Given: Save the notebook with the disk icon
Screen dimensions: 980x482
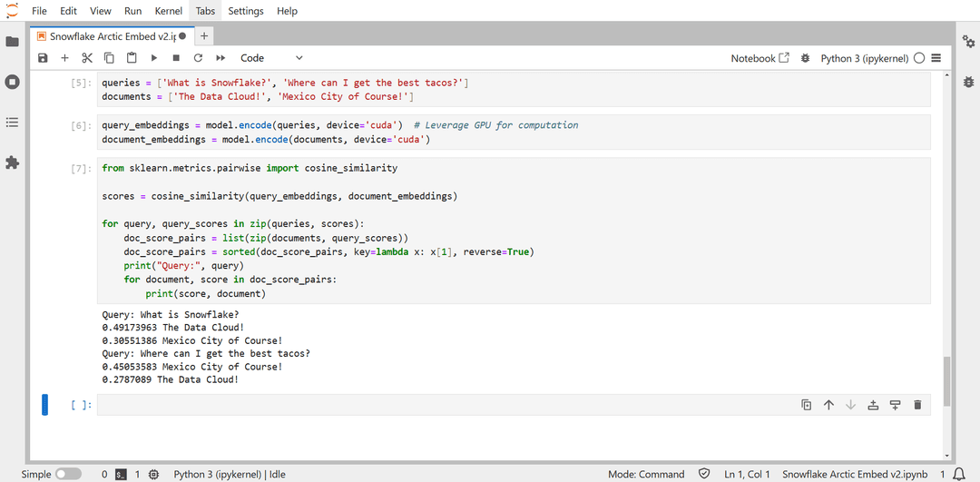Looking at the screenshot, I should pos(43,57).
